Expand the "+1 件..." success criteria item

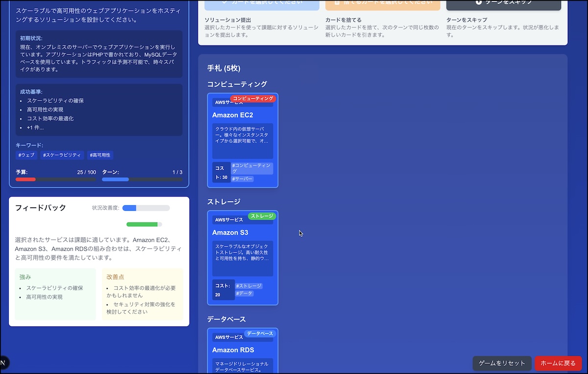tap(35, 127)
